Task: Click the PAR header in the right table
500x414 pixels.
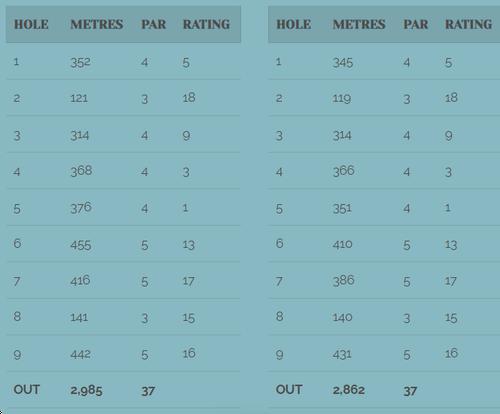Action: (x=416, y=24)
